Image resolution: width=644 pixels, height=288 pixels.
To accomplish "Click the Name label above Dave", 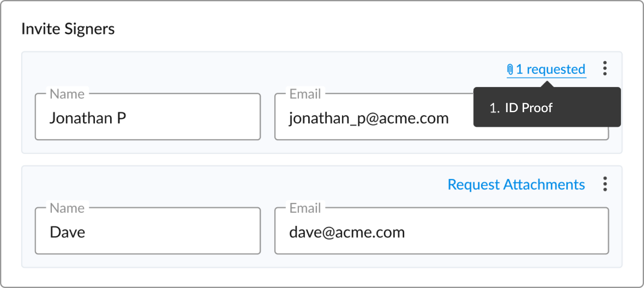I will (67, 208).
